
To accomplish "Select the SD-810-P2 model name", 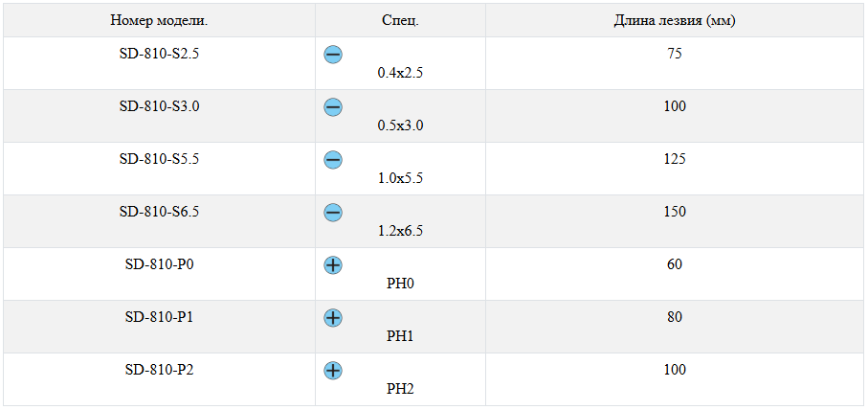I will pos(159,370).
